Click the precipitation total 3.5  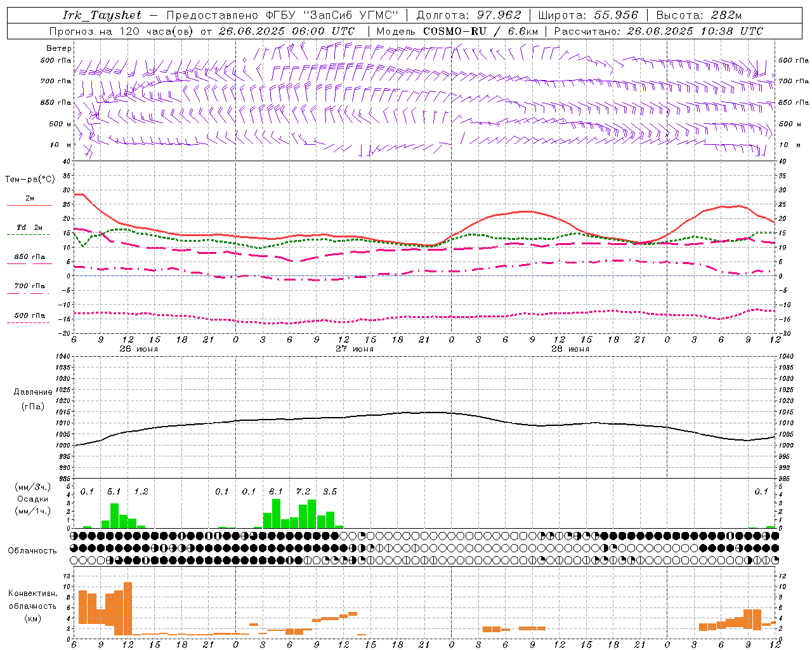coord(330,491)
